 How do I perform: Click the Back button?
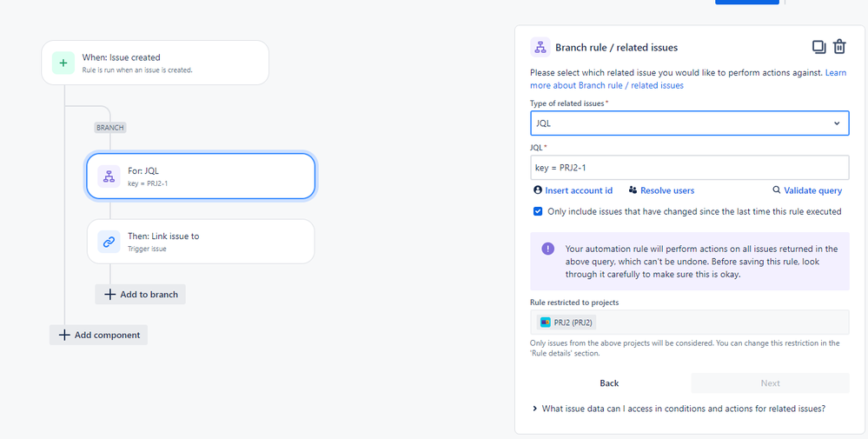tap(609, 383)
